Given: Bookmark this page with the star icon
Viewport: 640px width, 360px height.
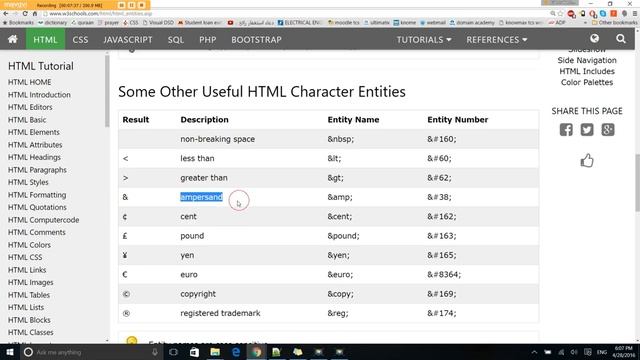Looking at the screenshot, I should [x=560, y=13].
